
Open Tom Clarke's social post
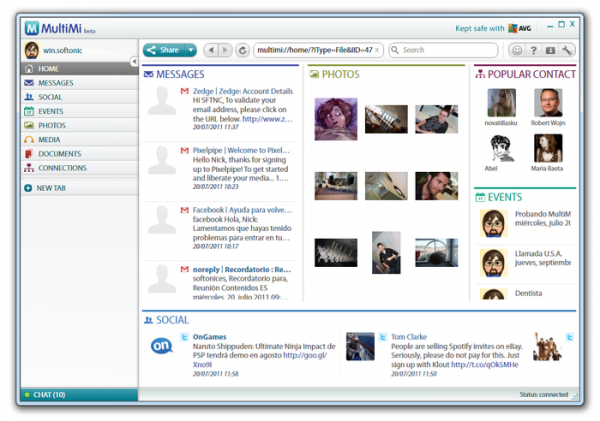434,355
